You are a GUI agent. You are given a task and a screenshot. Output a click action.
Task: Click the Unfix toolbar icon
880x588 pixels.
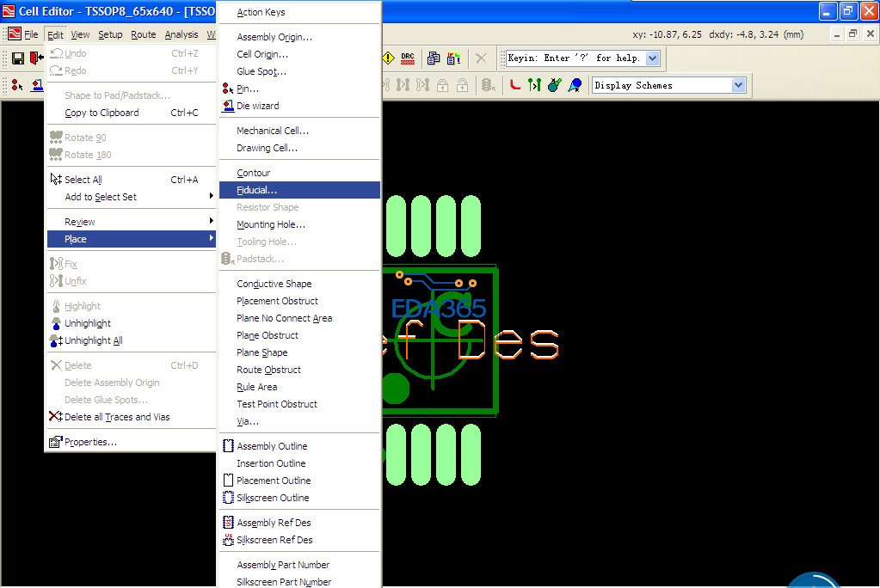click(422, 85)
